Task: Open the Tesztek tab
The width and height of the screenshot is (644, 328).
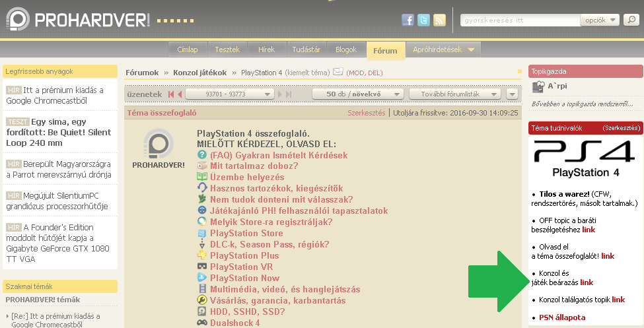Action: point(227,49)
